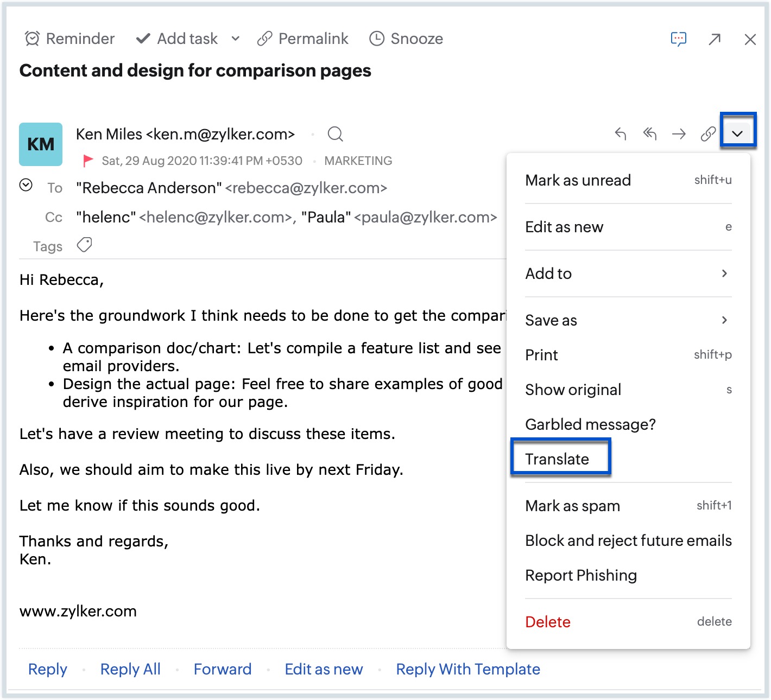The height and width of the screenshot is (700, 771).
Task: Click Delete in the menu
Action: pyautogui.click(x=629, y=622)
